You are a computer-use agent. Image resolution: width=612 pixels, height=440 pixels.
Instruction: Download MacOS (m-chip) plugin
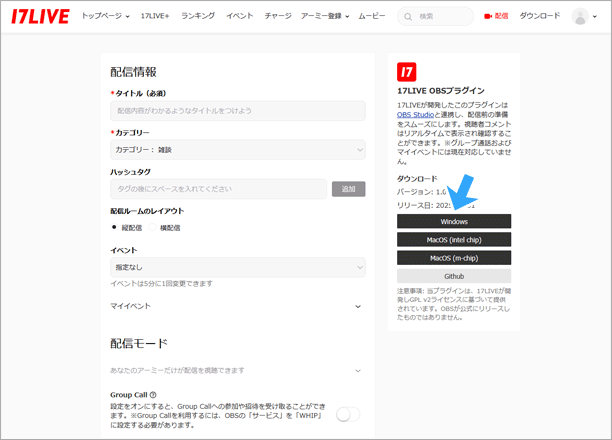click(x=454, y=258)
